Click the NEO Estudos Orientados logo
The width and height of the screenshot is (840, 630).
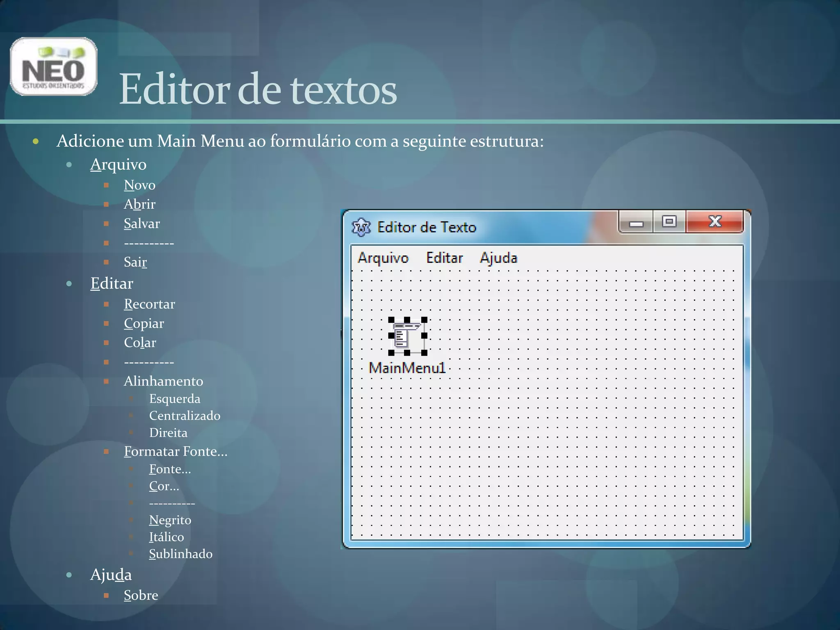click(x=54, y=66)
